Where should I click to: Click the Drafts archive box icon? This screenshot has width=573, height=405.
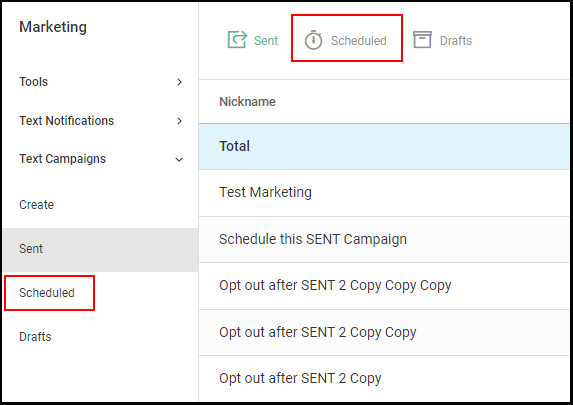tap(422, 39)
